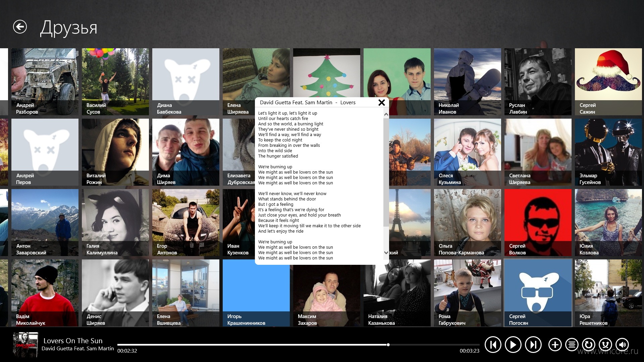Open friend Олеся Кузьмина
The width and height of the screenshot is (644, 362).
click(468, 152)
